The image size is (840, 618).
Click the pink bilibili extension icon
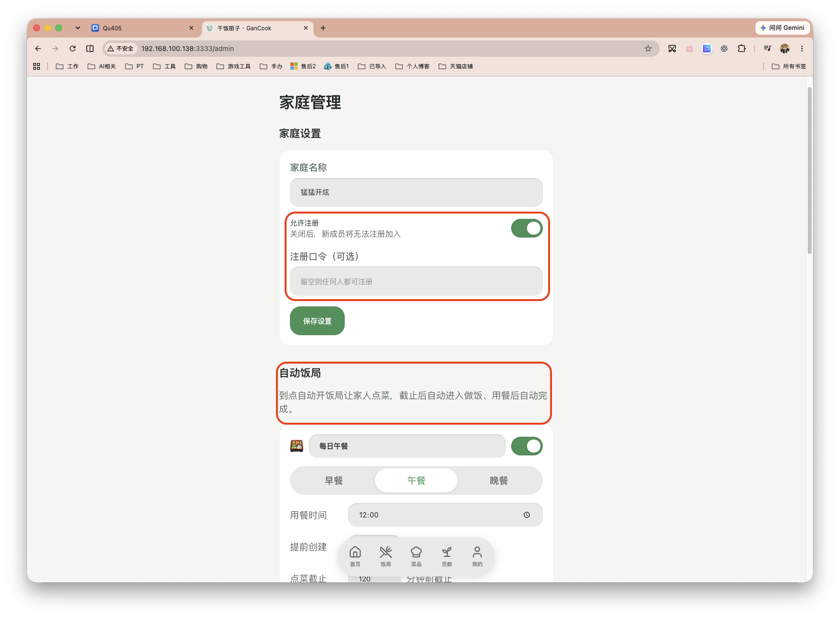690,49
